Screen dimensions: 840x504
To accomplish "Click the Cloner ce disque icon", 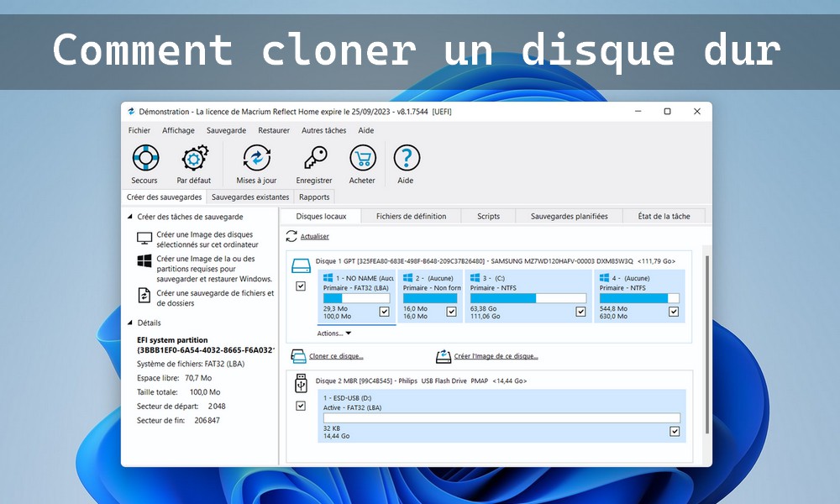I will click(298, 356).
